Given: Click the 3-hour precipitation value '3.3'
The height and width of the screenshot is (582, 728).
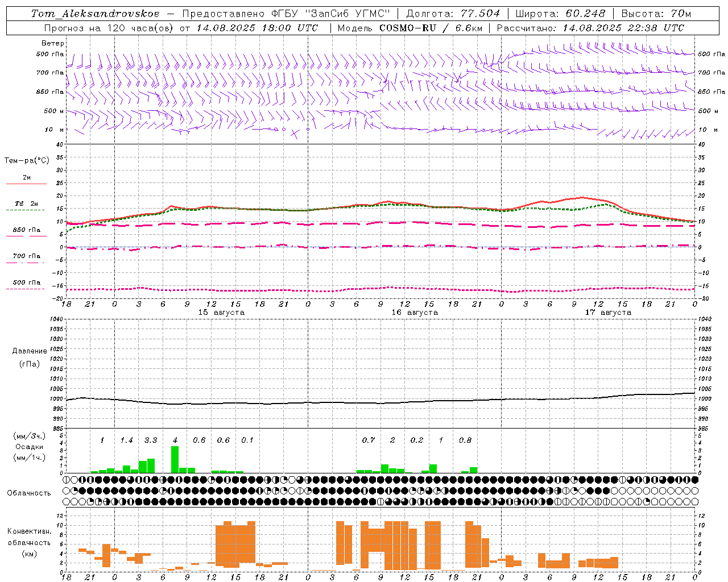Looking at the screenshot, I should pos(151,440).
